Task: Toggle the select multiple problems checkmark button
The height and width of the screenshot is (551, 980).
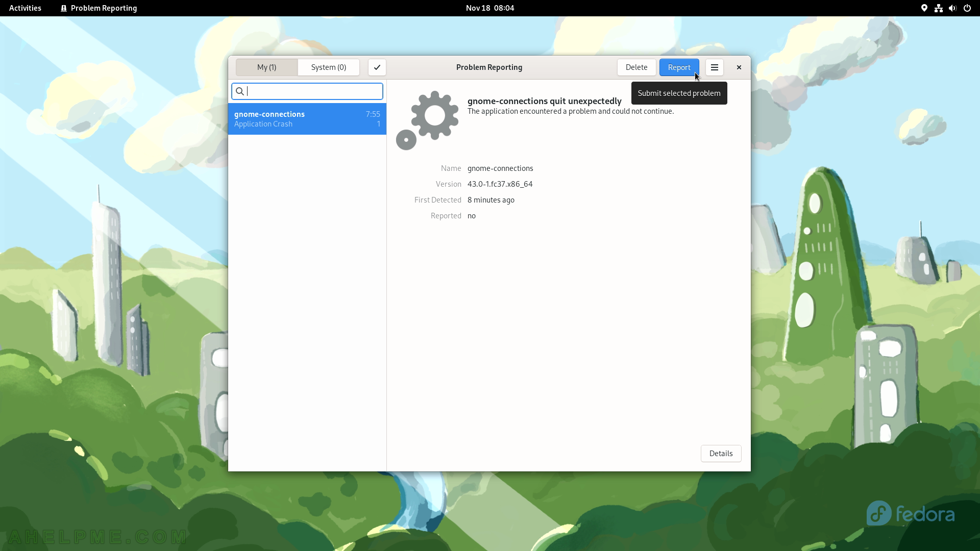Action: 377,67
